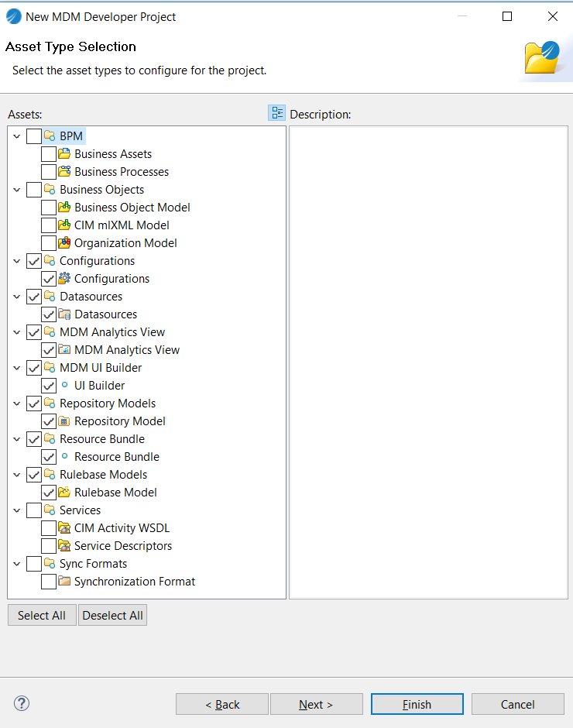The image size is (573, 728).
Task: Select the Rulebase Model label
Action: tap(115, 492)
